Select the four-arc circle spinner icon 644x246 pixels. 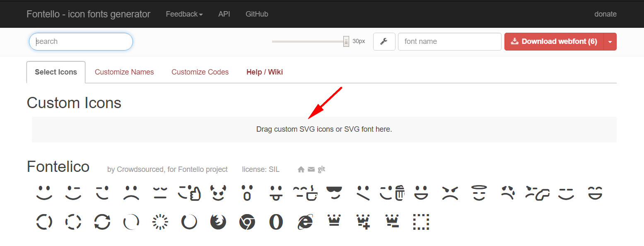tap(44, 222)
